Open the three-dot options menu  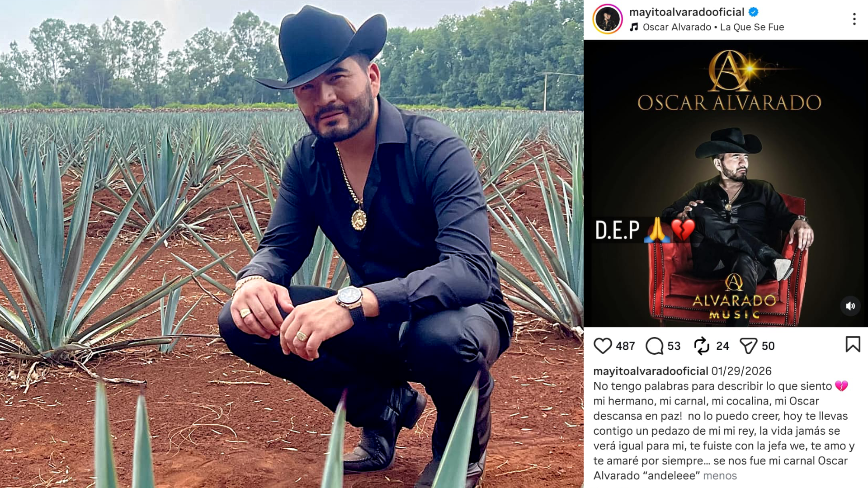click(854, 19)
